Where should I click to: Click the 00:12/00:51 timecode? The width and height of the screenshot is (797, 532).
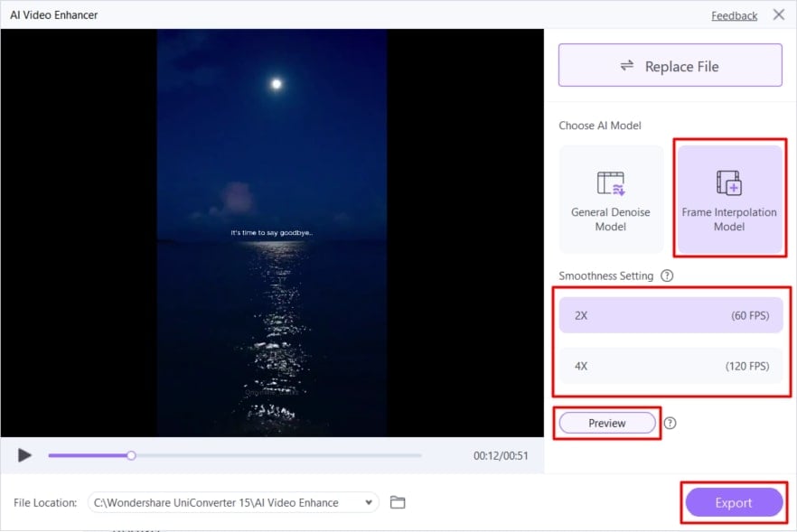[501, 456]
